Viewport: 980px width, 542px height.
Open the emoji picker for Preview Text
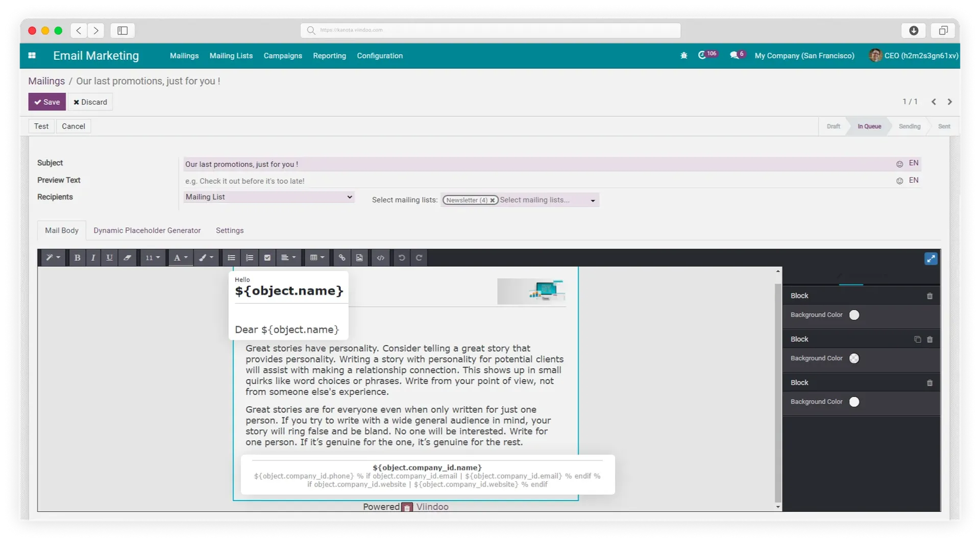coord(899,181)
